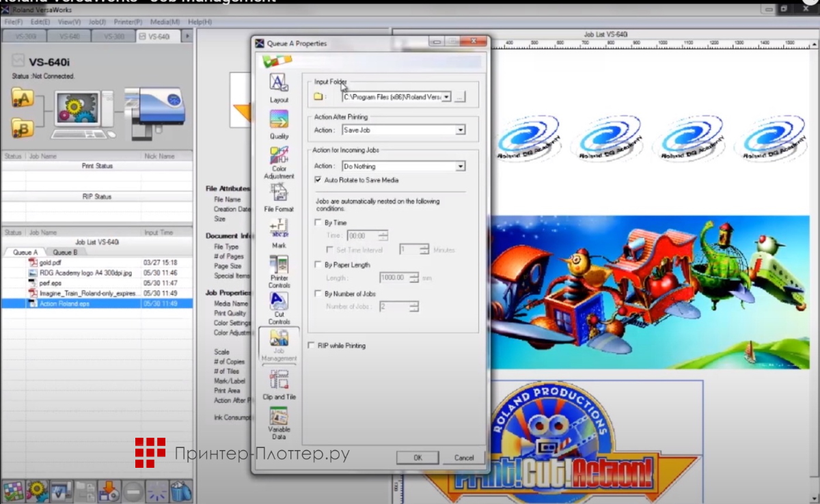Open Clip and Tile settings

pos(279,382)
